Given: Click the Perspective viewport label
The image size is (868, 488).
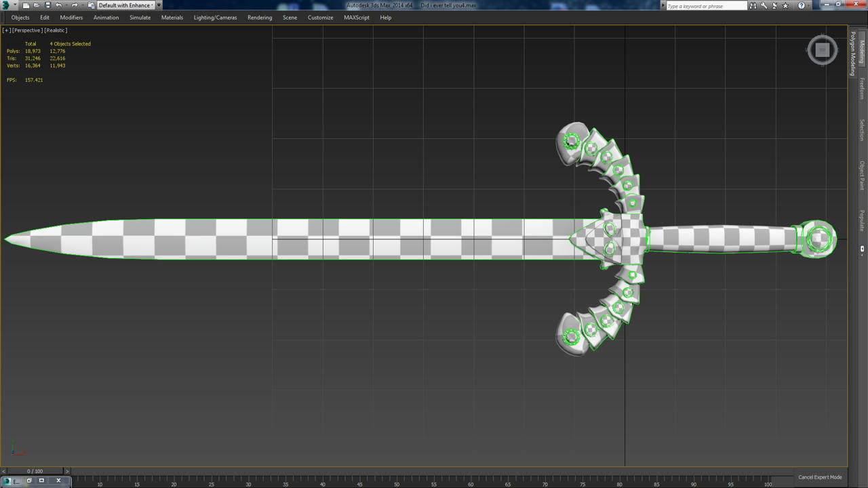Looking at the screenshot, I should 27,30.
